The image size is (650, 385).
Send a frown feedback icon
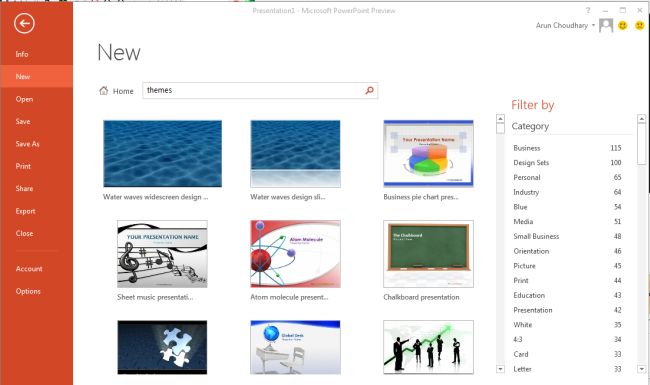click(x=640, y=26)
